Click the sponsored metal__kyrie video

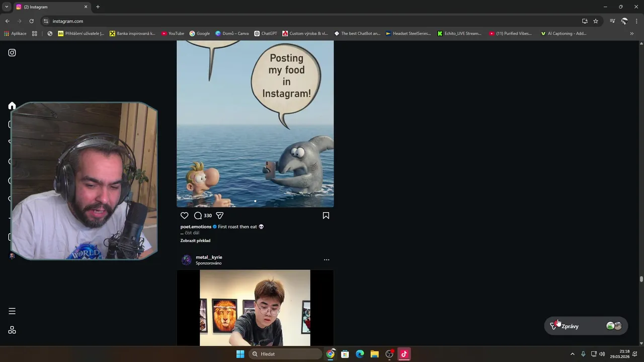point(255,308)
